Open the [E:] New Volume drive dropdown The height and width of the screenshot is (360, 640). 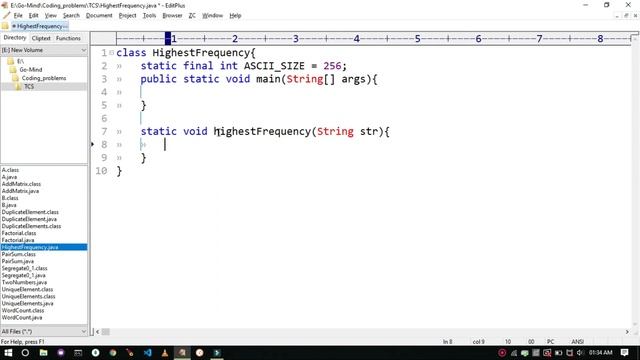(x=44, y=50)
